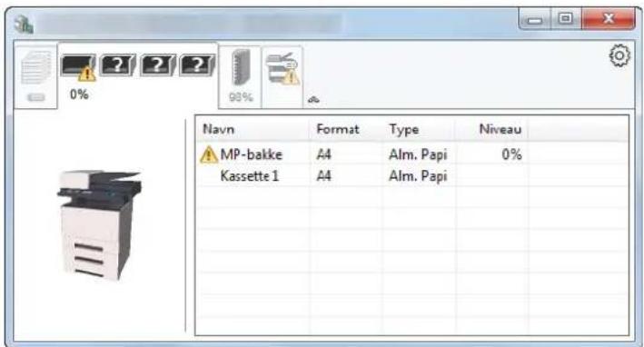The image size is (644, 347).
Task: Close the status monitor window
Action: coord(609,19)
